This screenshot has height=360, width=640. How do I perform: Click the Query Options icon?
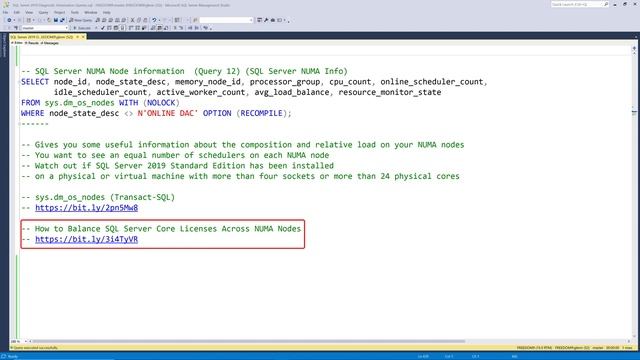pyautogui.click(x=116, y=28)
